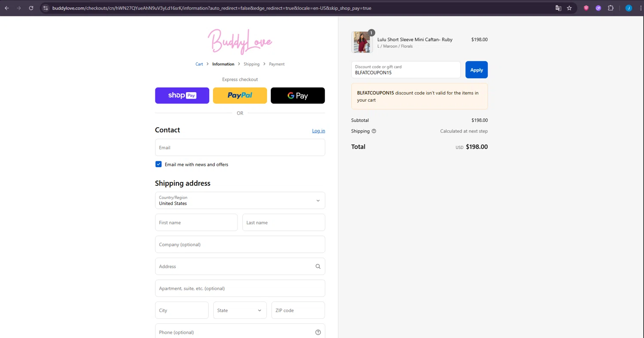The width and height of the screenshot is (644, 338).
Task: Click the 'Express checkout' label
Action: tap(240, 79)
